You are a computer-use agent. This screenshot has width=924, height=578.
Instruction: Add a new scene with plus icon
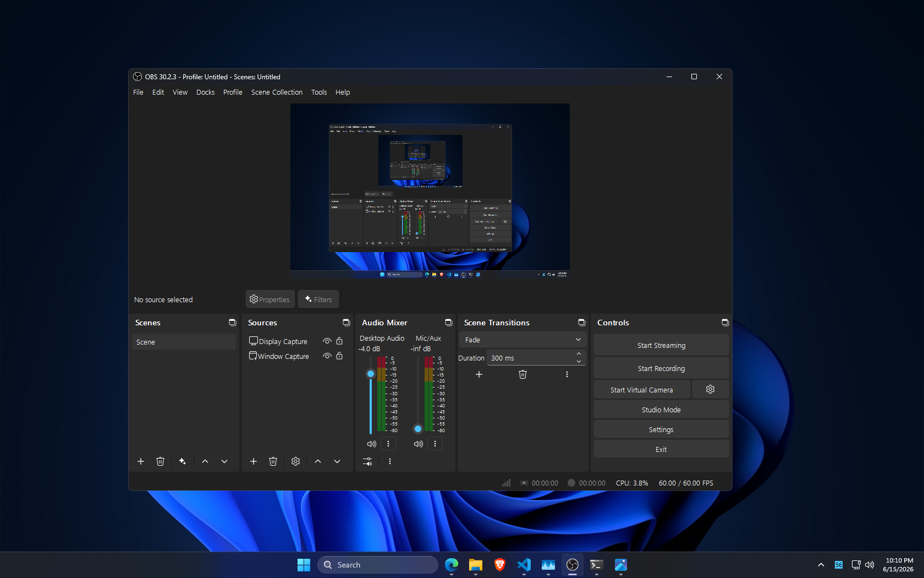pyautogui.click(x=141, y=461)
